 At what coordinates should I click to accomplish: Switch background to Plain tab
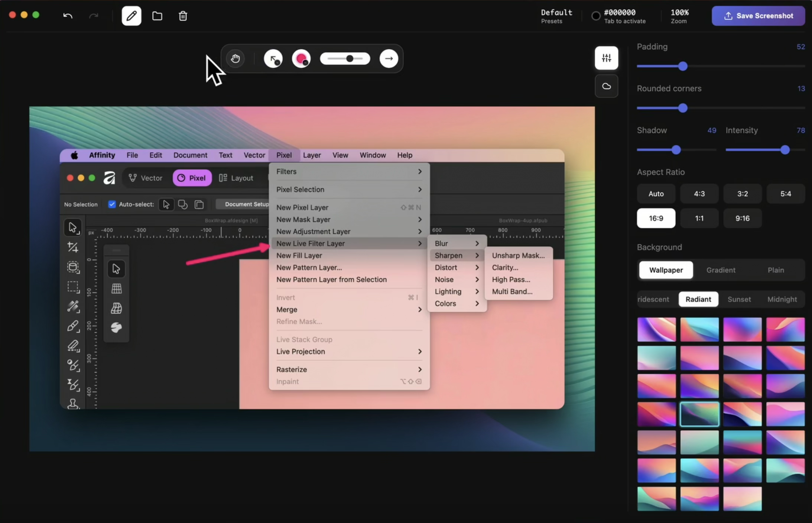[776, 270]
